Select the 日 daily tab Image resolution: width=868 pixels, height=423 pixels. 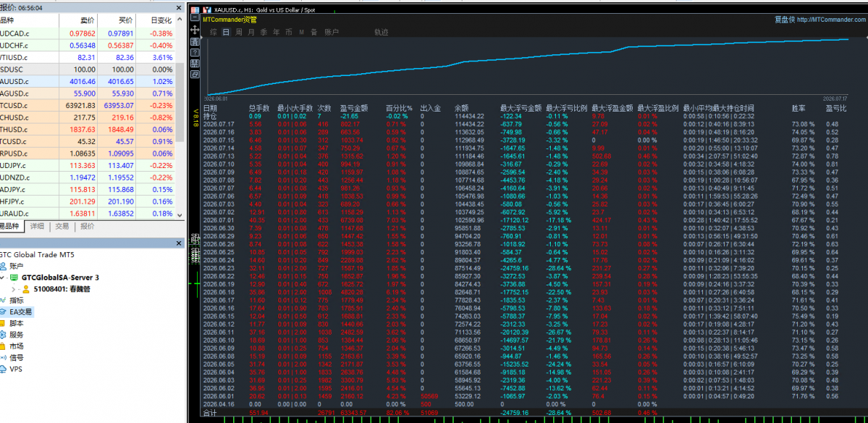(226, 32)
